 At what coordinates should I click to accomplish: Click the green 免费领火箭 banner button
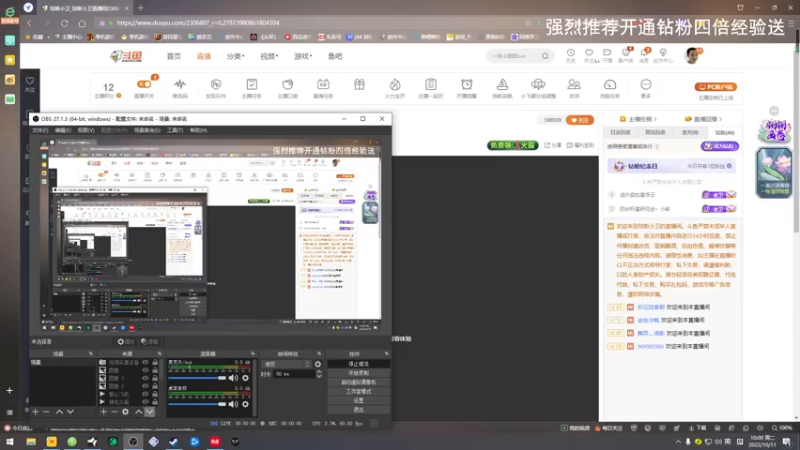pos(512,145)
